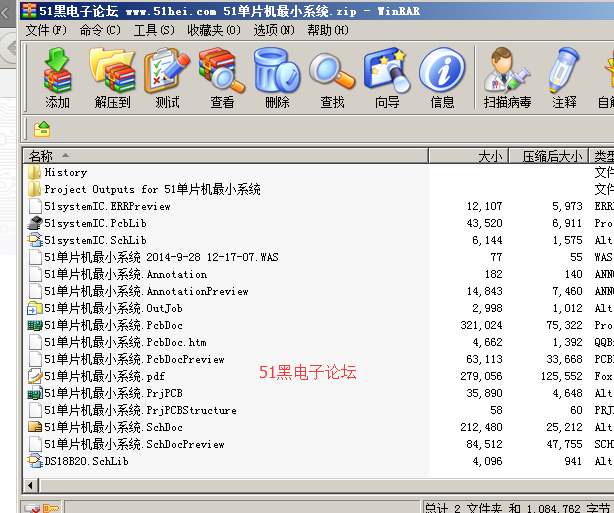Viewport: 614px width, 513px height.
Task: Sort by Size (大小) column header
Action: pos(469,156)
